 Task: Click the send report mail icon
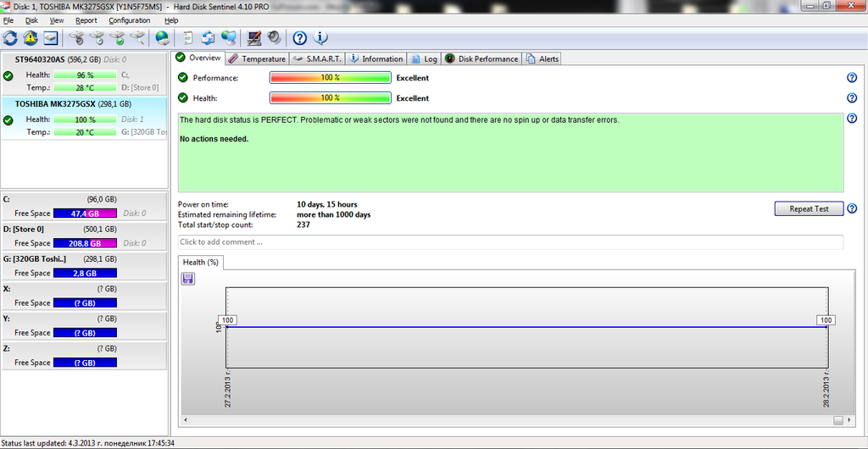click(209, 38)
